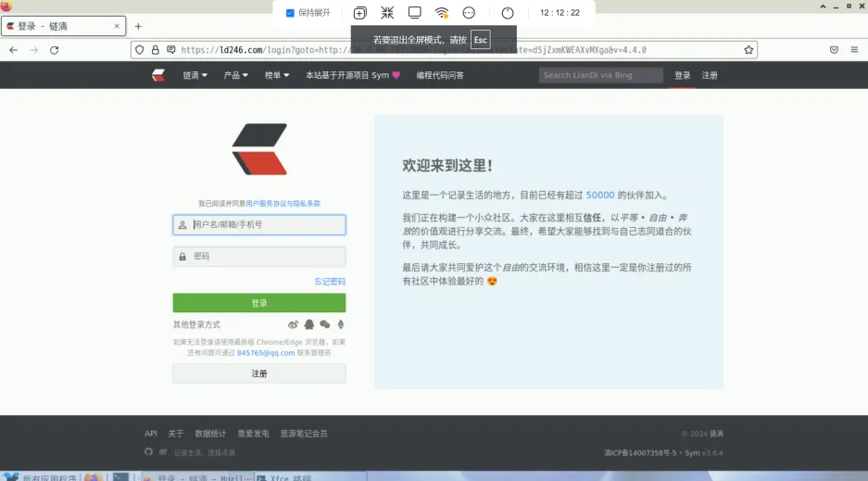Screen dimensions: 868x481
Task: Open 用户服务协议与隐私条款 link
Action: [283, 204]
